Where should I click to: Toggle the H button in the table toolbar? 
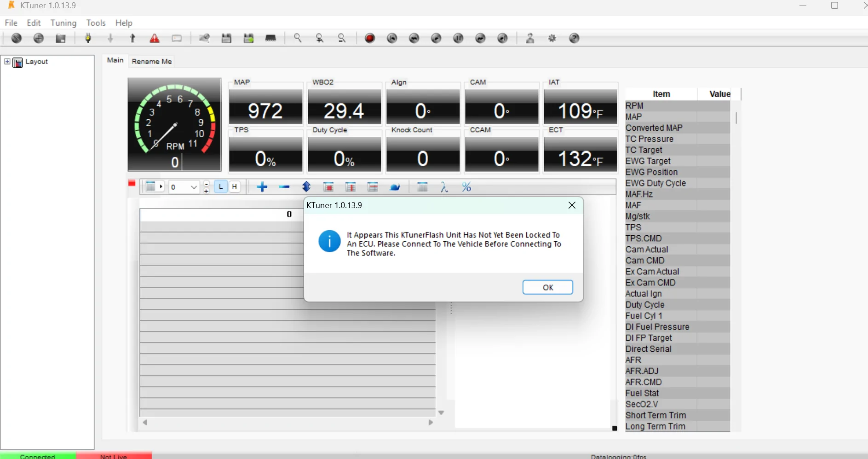click(235, 186)
